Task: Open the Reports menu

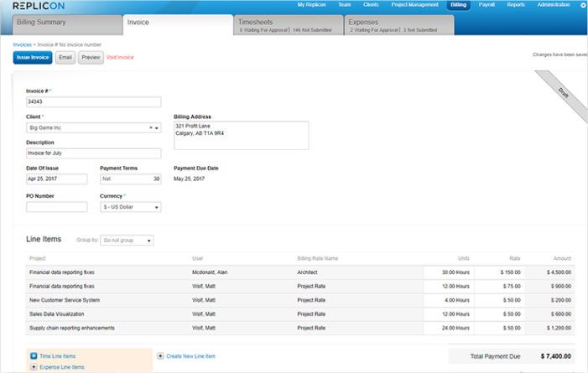Action: click(x=516, y=4)
